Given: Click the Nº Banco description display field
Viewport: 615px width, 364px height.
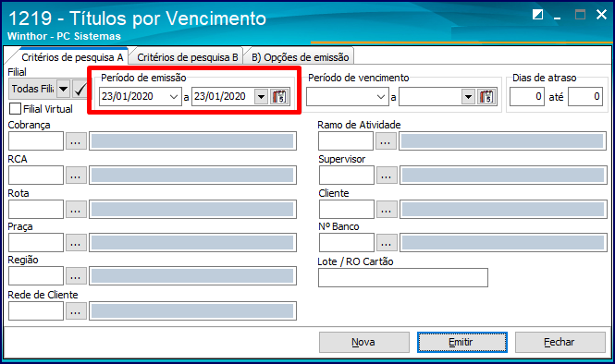Looking at the screenshot, I should (503, 243).
